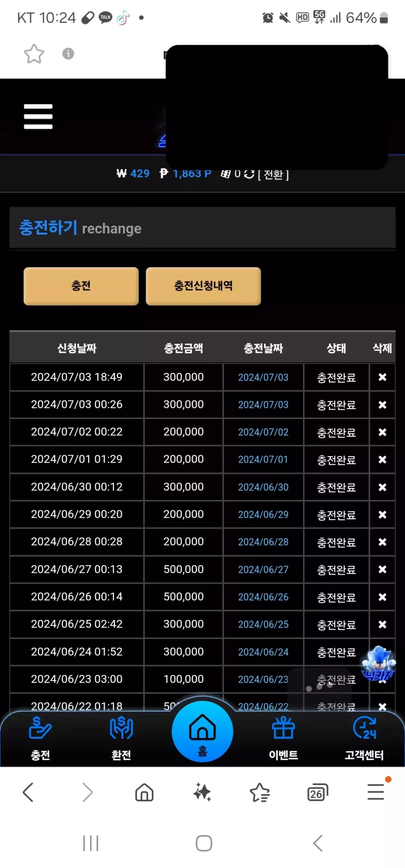Open the browser tabs counter showing 26
Viewport: 405px width, 868px height.
[x=317, y=793]
